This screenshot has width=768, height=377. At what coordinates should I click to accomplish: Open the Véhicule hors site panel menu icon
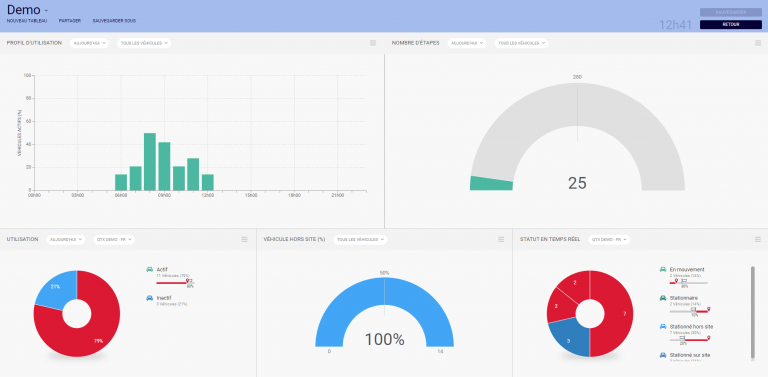501,239
